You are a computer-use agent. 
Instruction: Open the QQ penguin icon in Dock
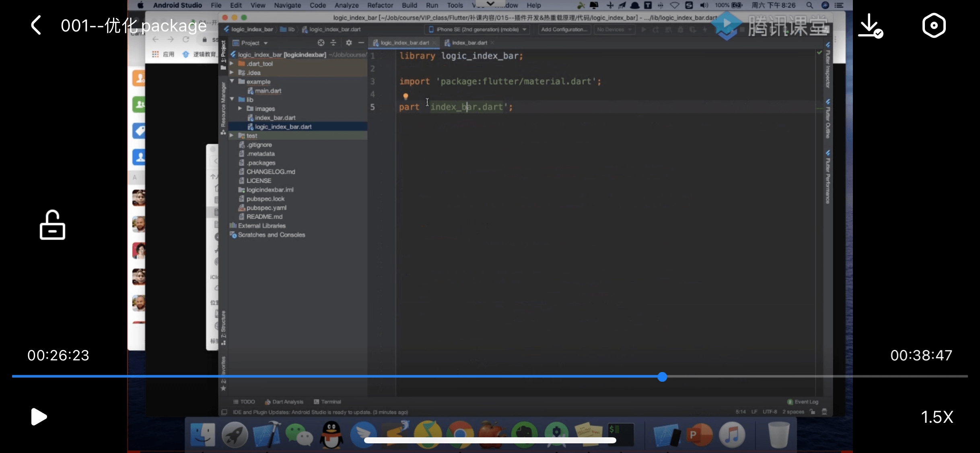click(331, 435)
